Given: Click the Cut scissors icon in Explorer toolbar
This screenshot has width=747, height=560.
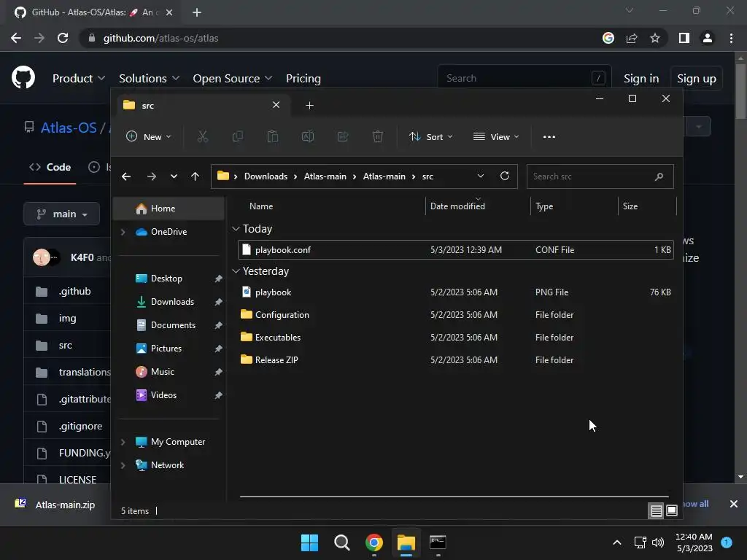Looking at the screenshot, I should coord(203,136).
